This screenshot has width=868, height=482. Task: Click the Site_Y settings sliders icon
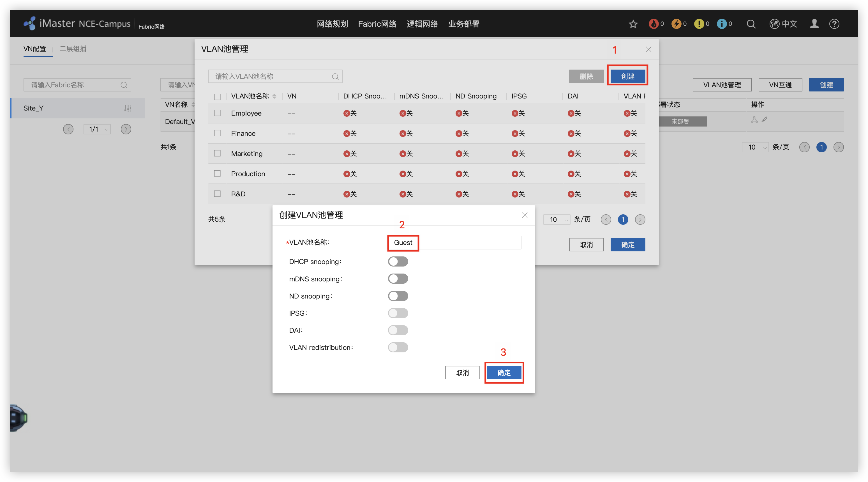coord(128,108)
